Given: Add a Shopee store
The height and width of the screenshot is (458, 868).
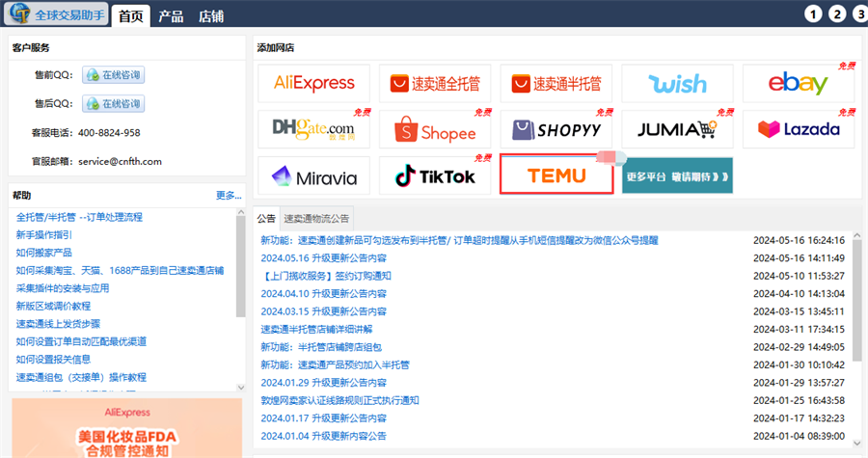Looking at the screenshot, I should coord(435,129).
